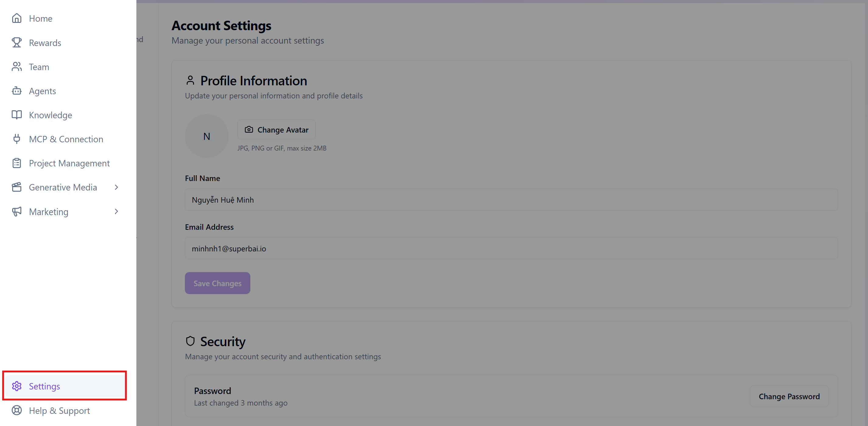Click the Save Changes button

pyautogui.click(x=217, y=283)
